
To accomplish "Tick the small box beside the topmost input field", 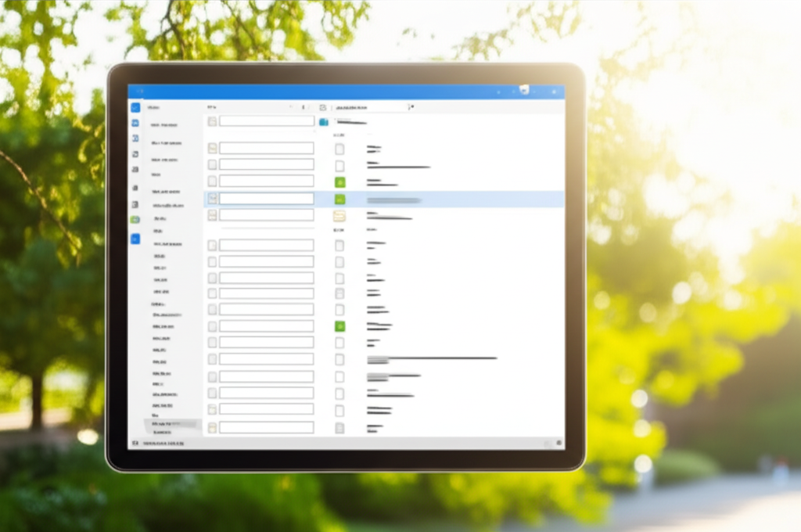I will [x=212, y=121].
